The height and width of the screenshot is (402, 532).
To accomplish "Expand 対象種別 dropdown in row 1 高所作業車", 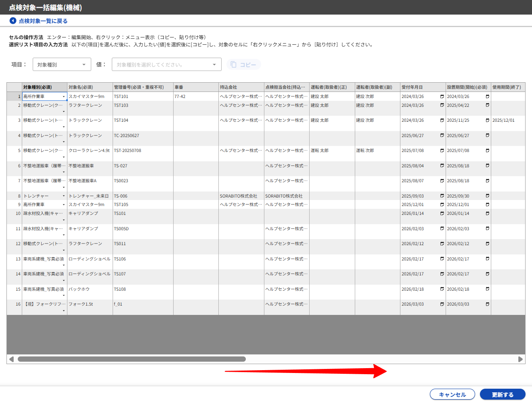I will tap(64, 97).
